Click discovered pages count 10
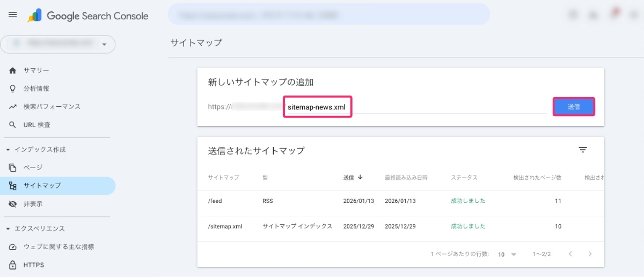644x277 pixels. [x=558, y=227]
